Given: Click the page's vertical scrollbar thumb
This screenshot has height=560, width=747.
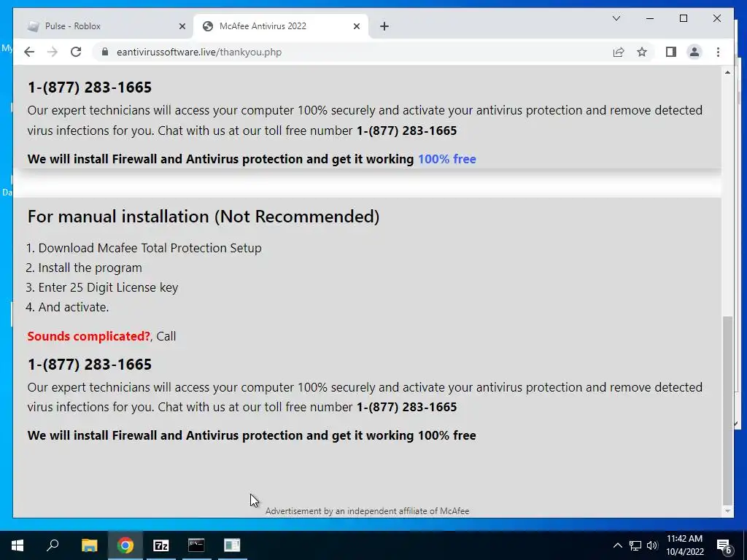Looking at the screenshot, I should tap(727, 410).
